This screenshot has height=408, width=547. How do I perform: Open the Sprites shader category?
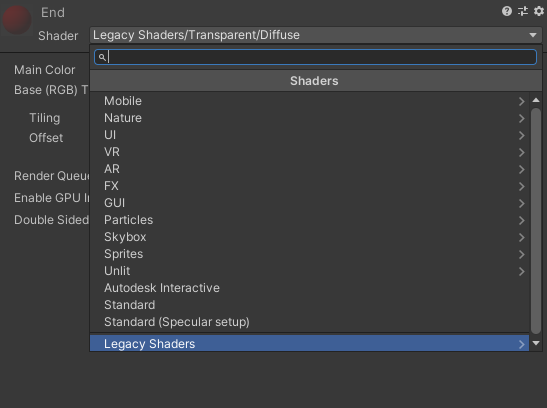point(309,254)
